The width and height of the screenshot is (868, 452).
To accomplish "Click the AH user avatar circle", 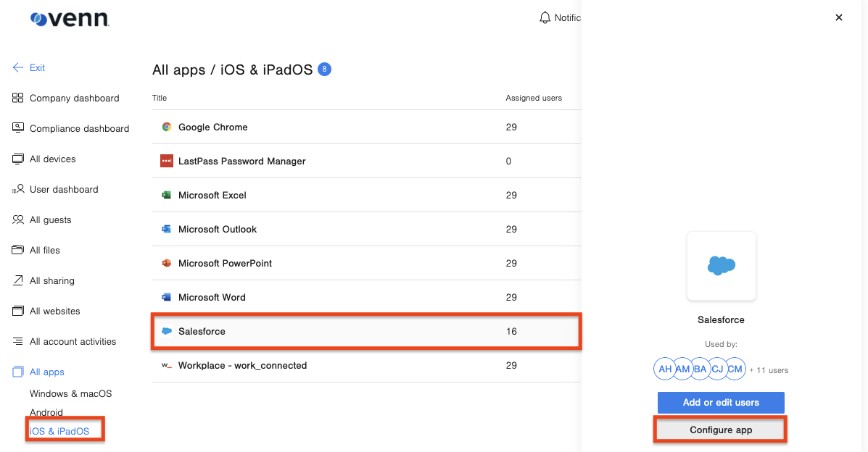I will coord(664,369).
